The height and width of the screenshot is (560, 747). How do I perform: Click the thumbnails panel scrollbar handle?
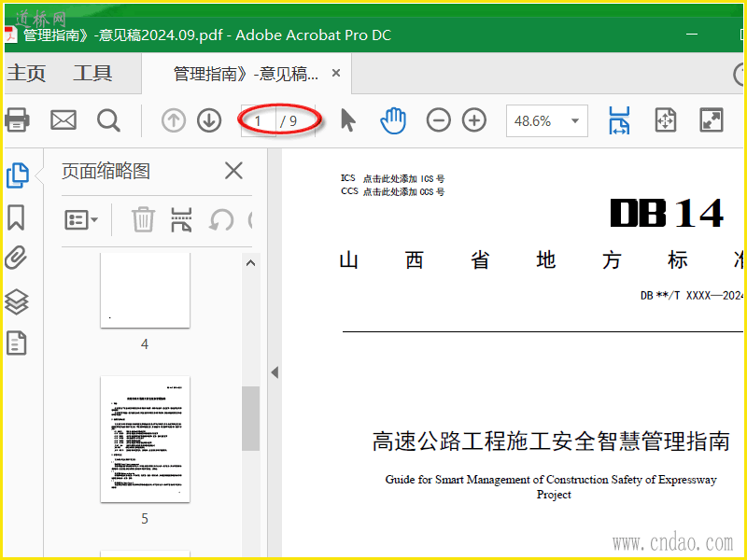point(250,418)
